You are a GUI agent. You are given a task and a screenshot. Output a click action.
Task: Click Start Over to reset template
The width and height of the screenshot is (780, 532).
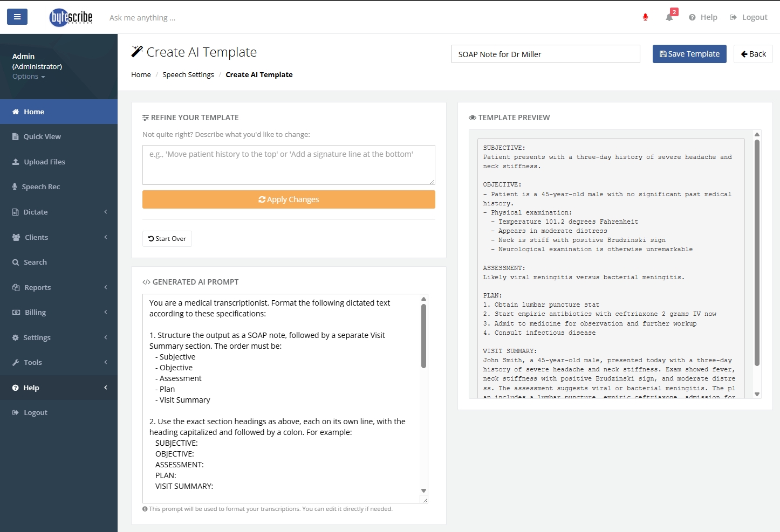tap(167, 239)
